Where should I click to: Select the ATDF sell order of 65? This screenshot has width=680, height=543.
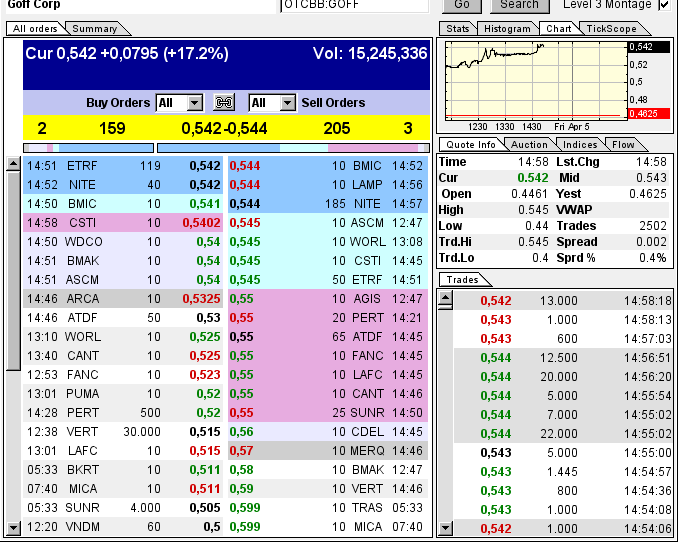(x=328, y=337)
